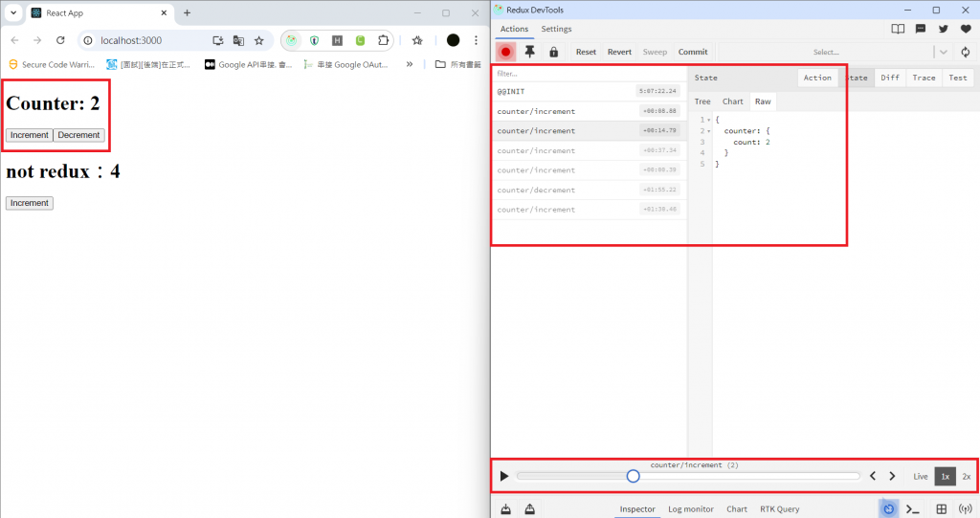Switch state view to Tree
Image resolution: width=980 pixels, height=518 pixels.
click(702, 101)
